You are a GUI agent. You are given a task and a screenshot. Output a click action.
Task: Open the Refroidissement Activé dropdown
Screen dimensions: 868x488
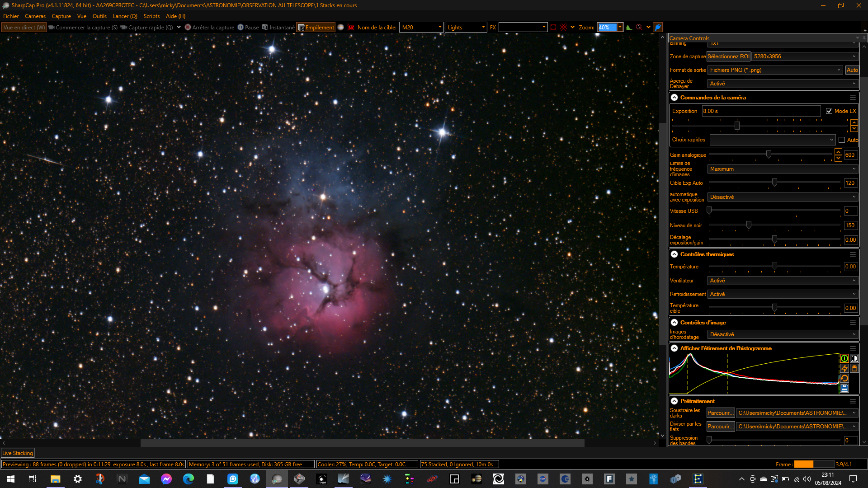(x=783, y=294)
